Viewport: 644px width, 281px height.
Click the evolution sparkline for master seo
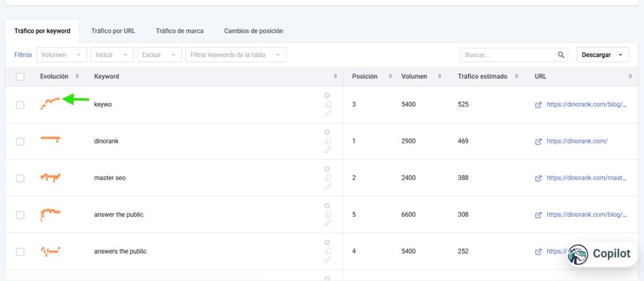(50, 177)
